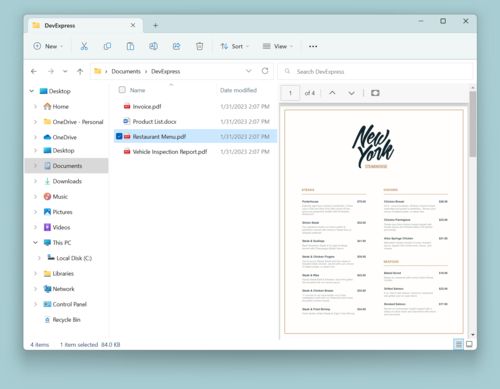Open the Sort dropdown
500x389 pixels.
tap(235, 46)
